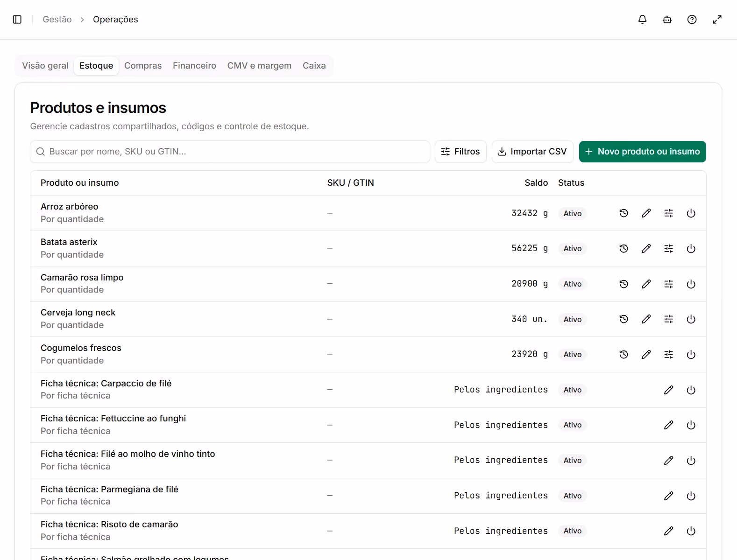The height and width of the screenshot is (560, 737).
Task: Edit Ficha técnica: Carpaccio de filé
Action: pos(669,390)
